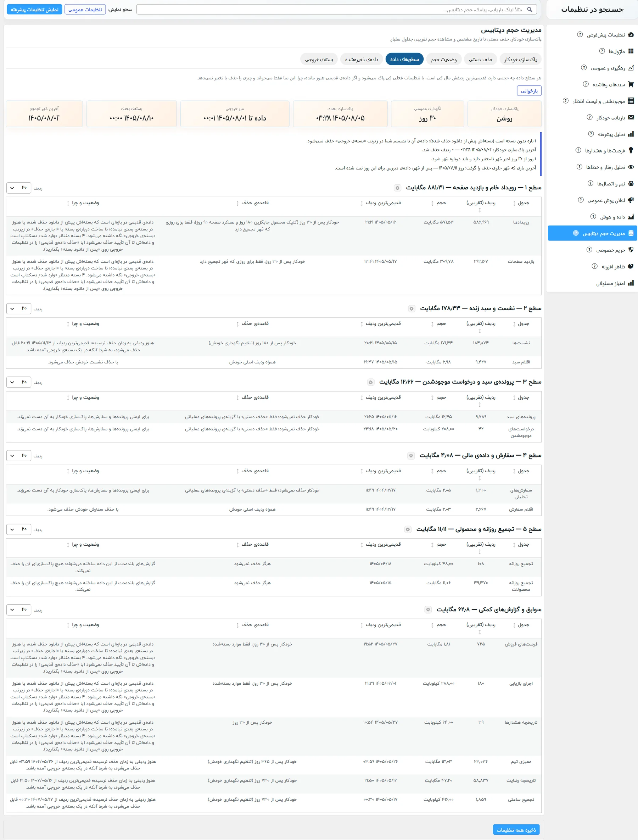This screenshot has height=840, width=638.
Task: Click «ذخیره همه تنظیمات» save button
Action: (516, 830)
